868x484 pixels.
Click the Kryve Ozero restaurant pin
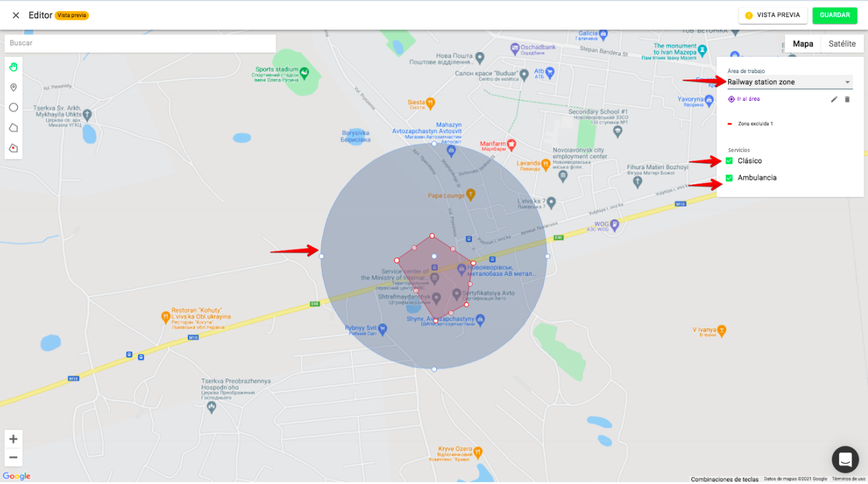point(478,452)
